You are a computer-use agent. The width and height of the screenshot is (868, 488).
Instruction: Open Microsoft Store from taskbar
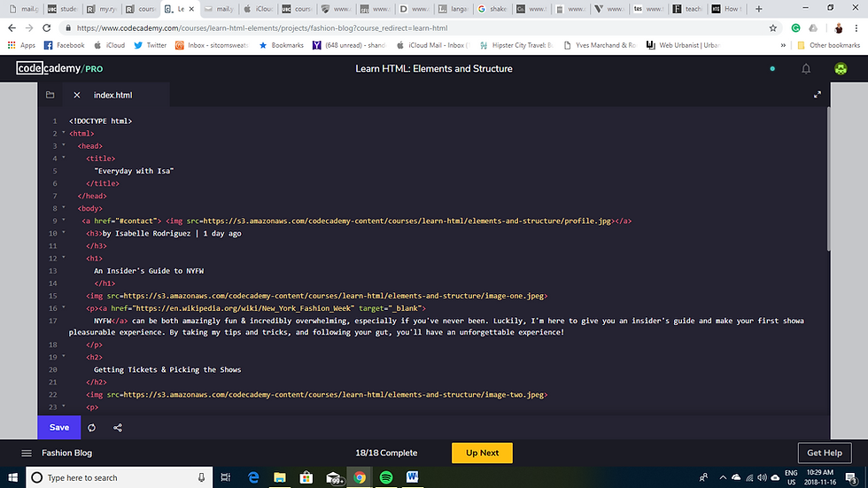[306, 477]
